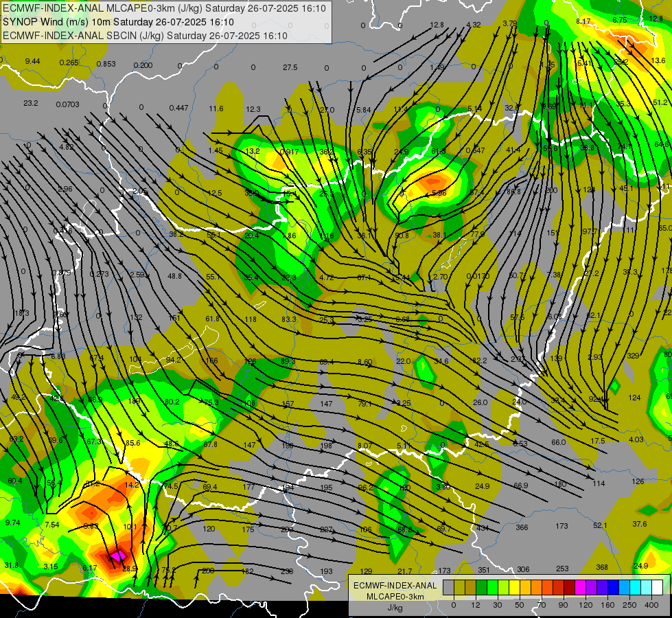Click the legend scale label 160

tap(607, 605)
